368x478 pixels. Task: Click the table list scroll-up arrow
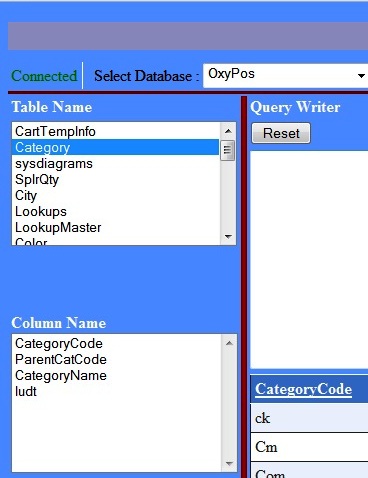(x=228, y=131)
